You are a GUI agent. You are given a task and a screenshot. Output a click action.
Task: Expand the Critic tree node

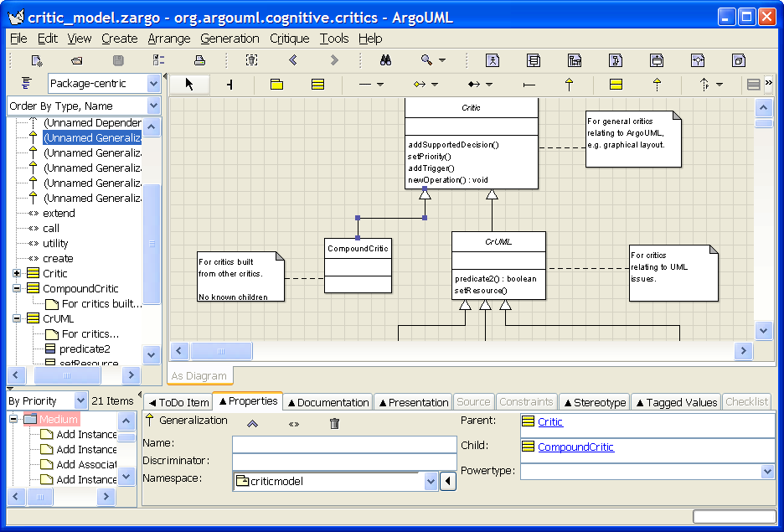coord(17,273)
